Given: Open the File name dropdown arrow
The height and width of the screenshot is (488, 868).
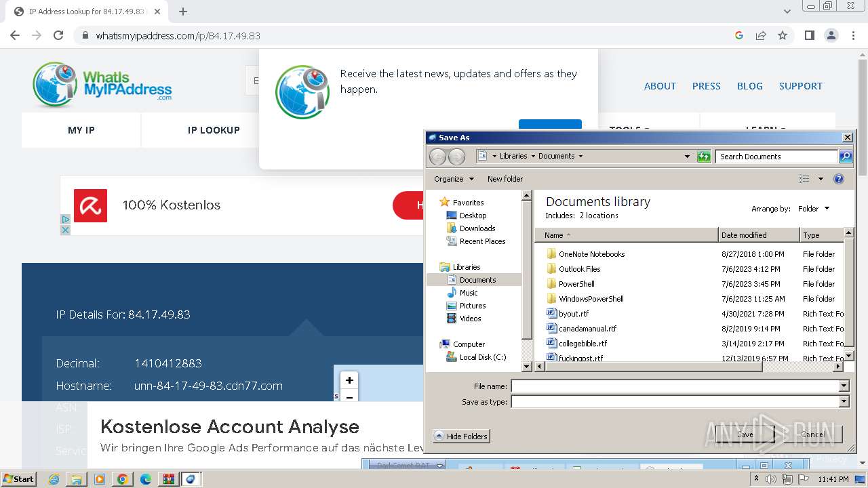Looking at the screenshot, I should point(844,386).
